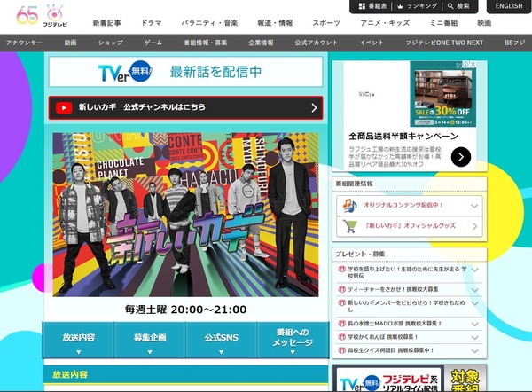Close the ad with the X icon
The width and height of the screenshot is (532, 392).
click(473, 64)
